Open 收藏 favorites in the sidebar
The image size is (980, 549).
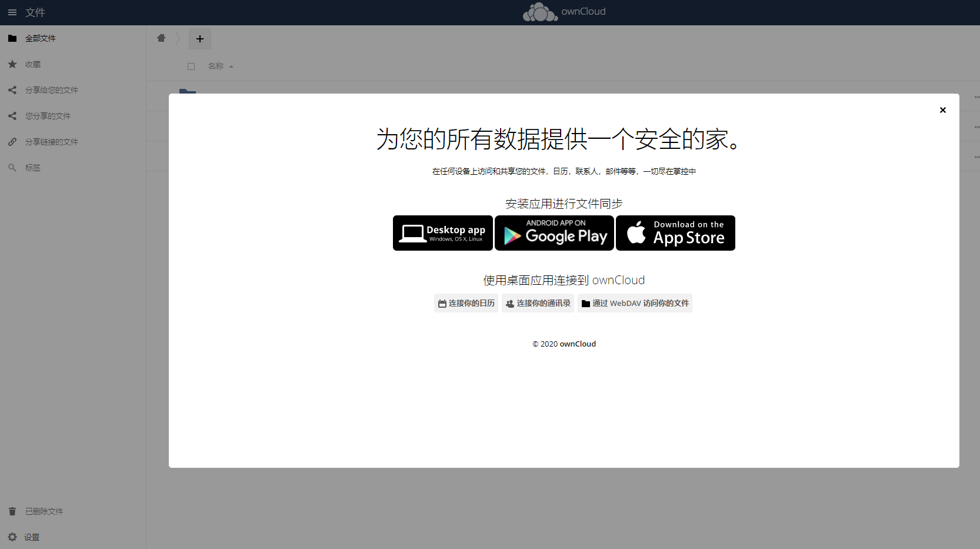click(73, 64)
